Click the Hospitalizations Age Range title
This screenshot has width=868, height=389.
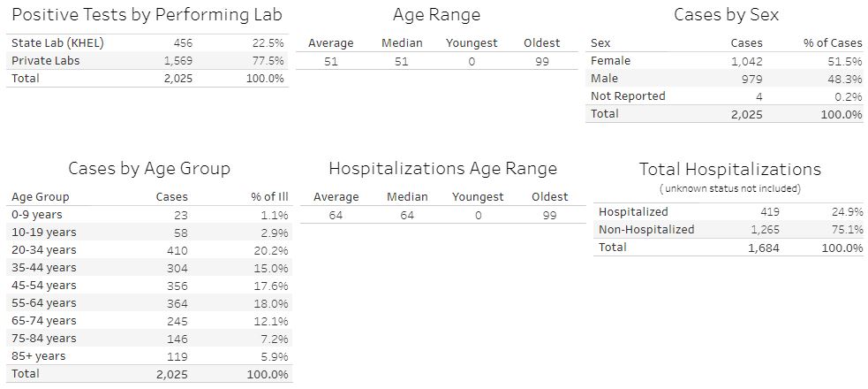(x=442, y=169)
